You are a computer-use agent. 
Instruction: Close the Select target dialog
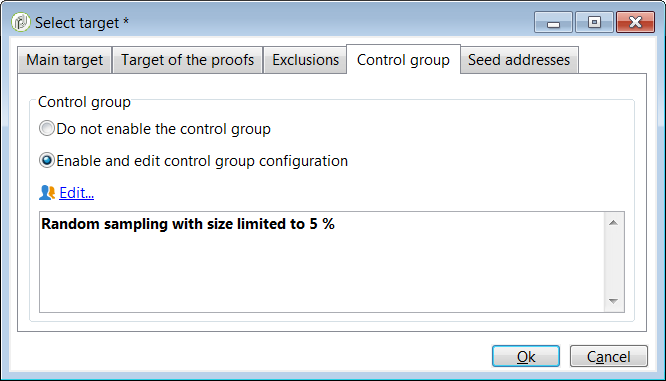point(635,23)
